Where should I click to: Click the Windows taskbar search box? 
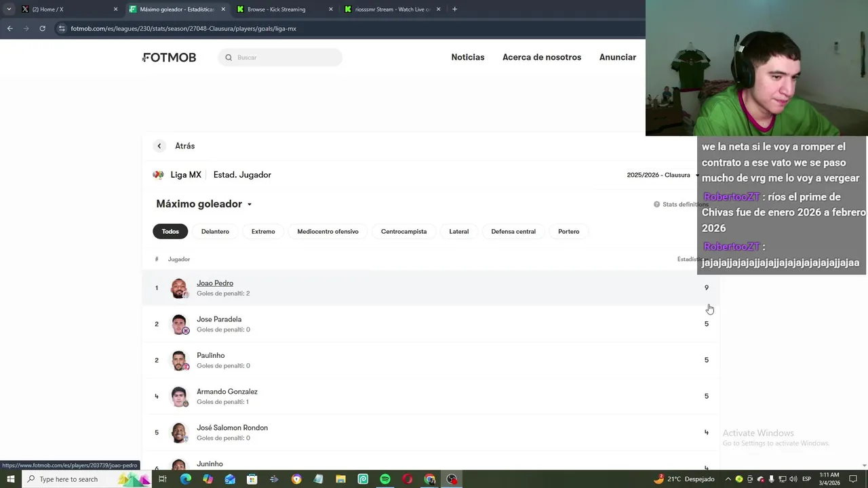coord(87,479)
